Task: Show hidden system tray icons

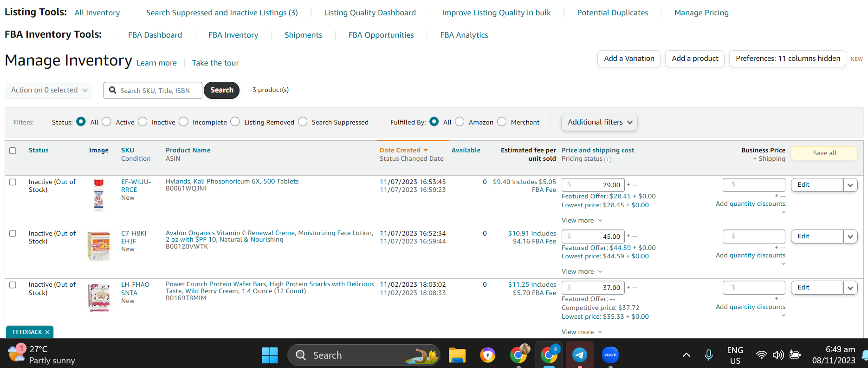Action: click(x=686, y=355)
